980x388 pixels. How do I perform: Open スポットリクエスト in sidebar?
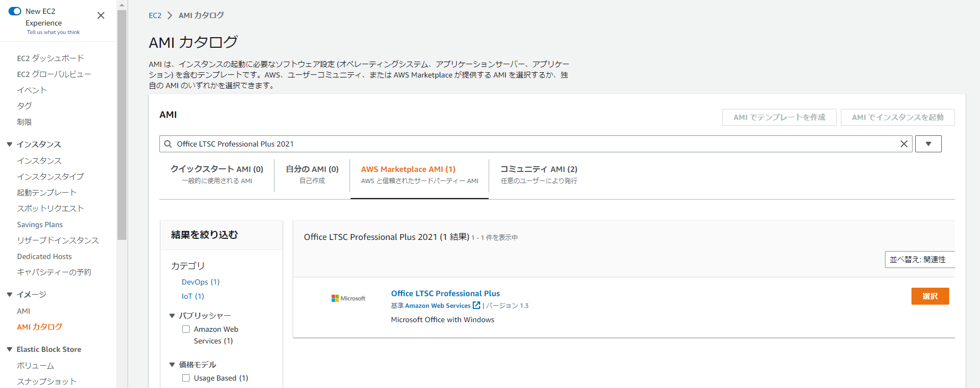click(x=50, y=209)
